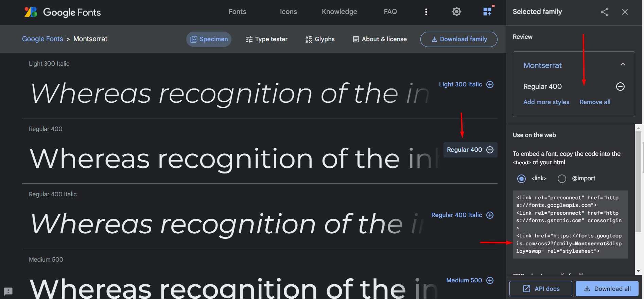644x299 pixels.
Task: Open the API docs button
Action: click(541, 288)
